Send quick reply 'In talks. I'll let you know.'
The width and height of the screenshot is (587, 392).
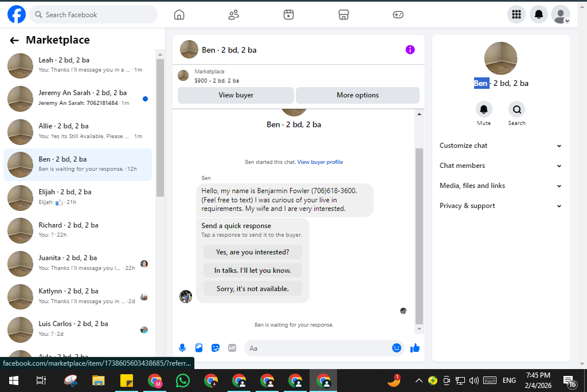pos(253,271)
